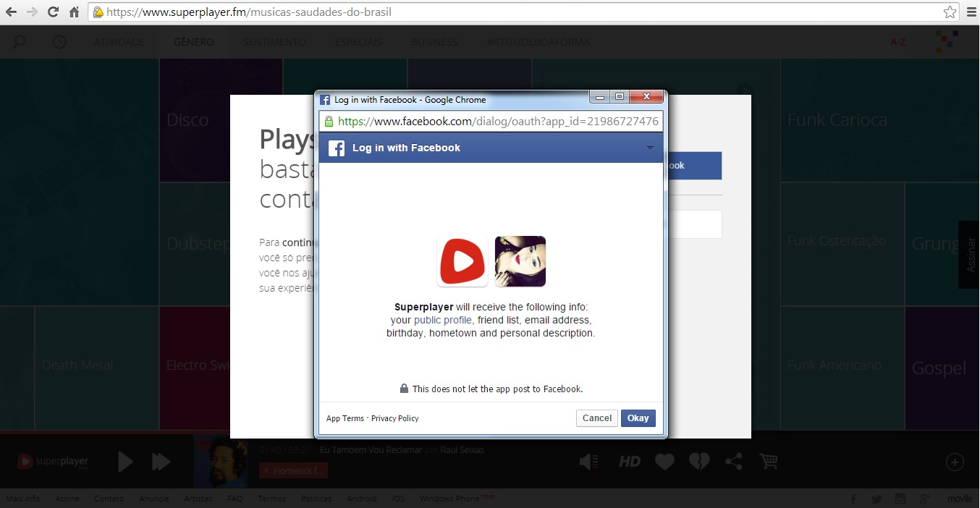
Task: Open the GÊNERO menu tab
Action: [x=193, y=42]
